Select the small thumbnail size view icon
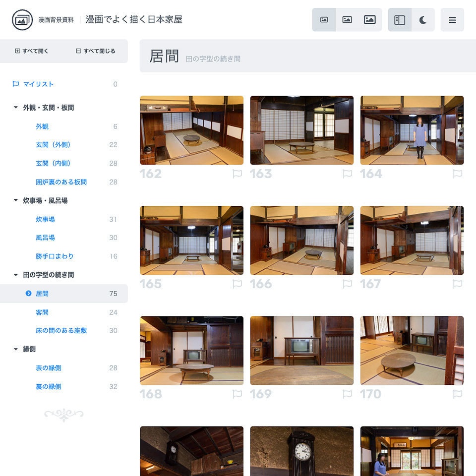This screenshot has height=476, width=476. point(324,20)
